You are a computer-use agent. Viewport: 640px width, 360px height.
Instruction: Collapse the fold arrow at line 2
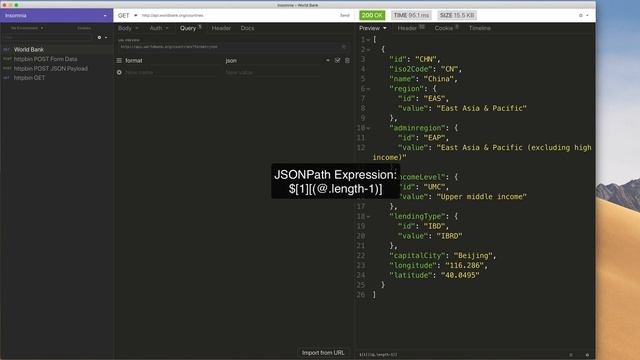click(368, 50)
